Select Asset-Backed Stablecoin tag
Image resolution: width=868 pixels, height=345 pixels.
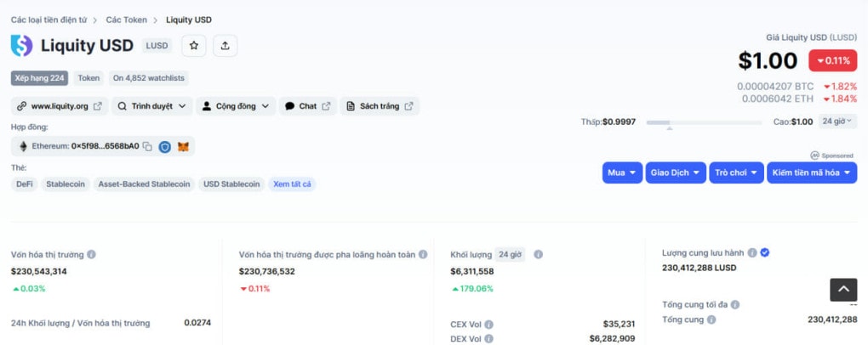click(x=144, y=184)
